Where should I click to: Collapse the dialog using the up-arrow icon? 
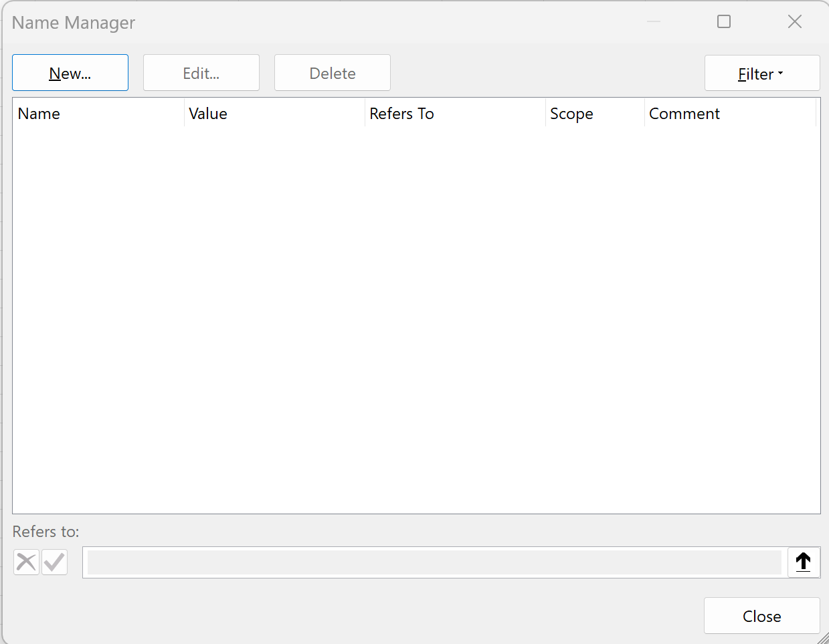(x=804, y=562)
